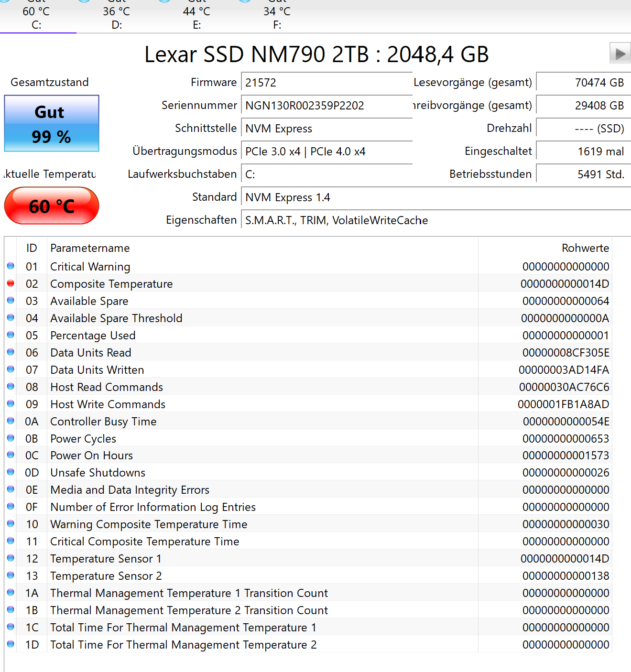Image resolution: width=631 pixels, height=672 pixels.
Task: Switch to the D: drive tab
Action: 117,17
